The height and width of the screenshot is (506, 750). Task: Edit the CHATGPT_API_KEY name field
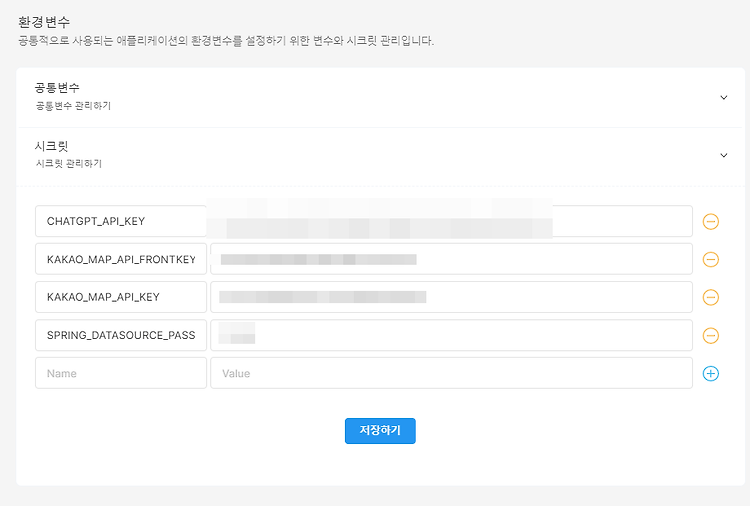point(121,221)
